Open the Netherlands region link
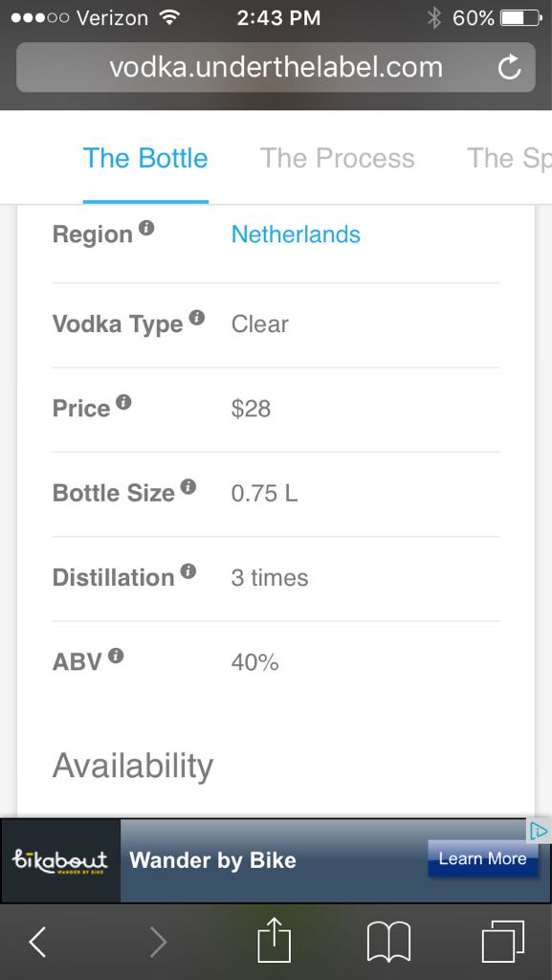The height and width of the screenshot is (980, 552). tap(295, 234)
